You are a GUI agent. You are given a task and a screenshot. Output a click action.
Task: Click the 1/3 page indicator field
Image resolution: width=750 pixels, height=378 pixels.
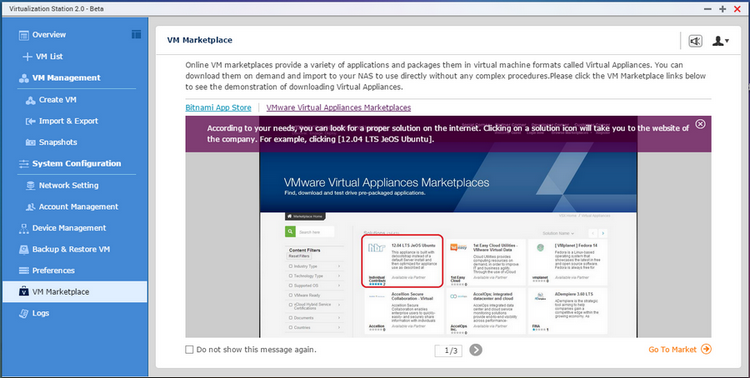pyautogui.click(x=449, y=351)
